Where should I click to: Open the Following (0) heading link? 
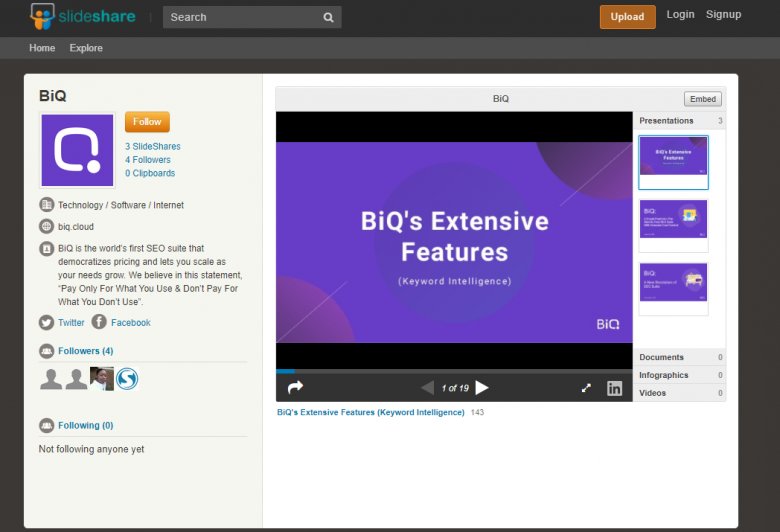(86, 426)
